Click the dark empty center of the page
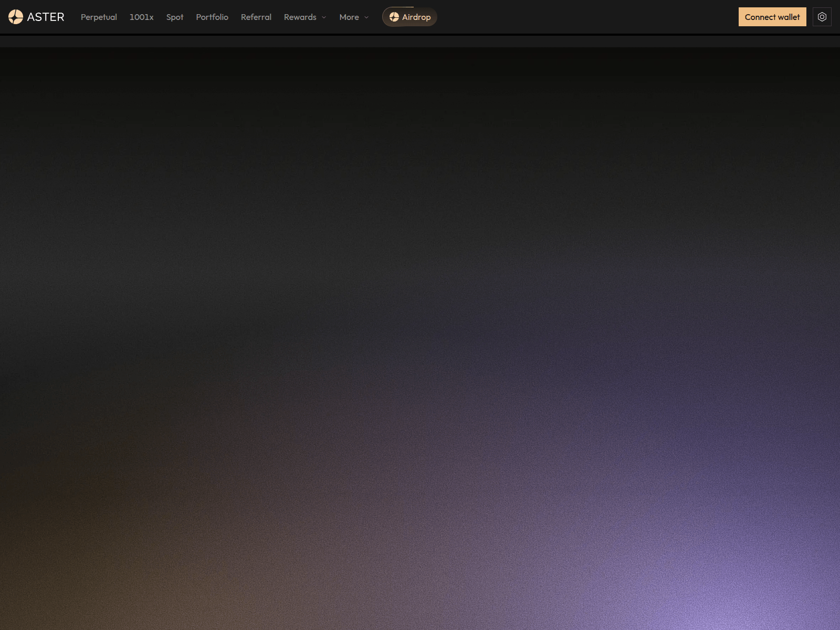840x630 pixels. (420, 210)
